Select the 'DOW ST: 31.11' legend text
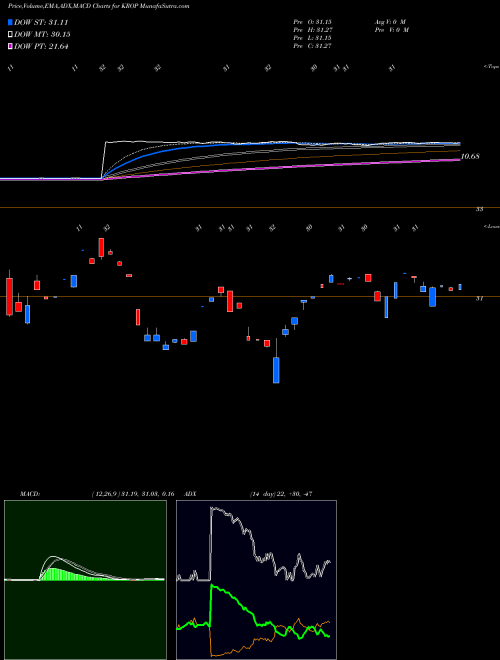Screen dimensions: 500x660 pos(41,22)
